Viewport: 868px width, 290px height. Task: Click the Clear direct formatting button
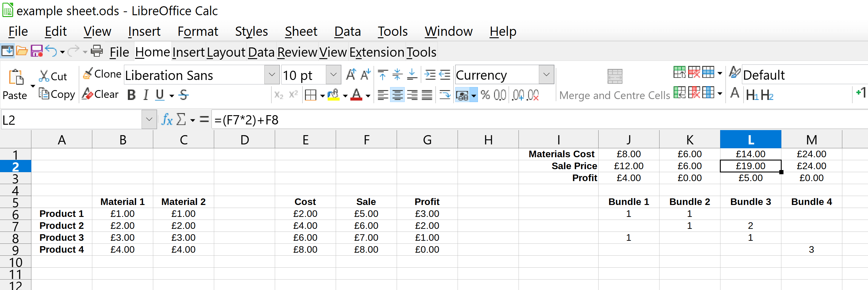(100, 95)
